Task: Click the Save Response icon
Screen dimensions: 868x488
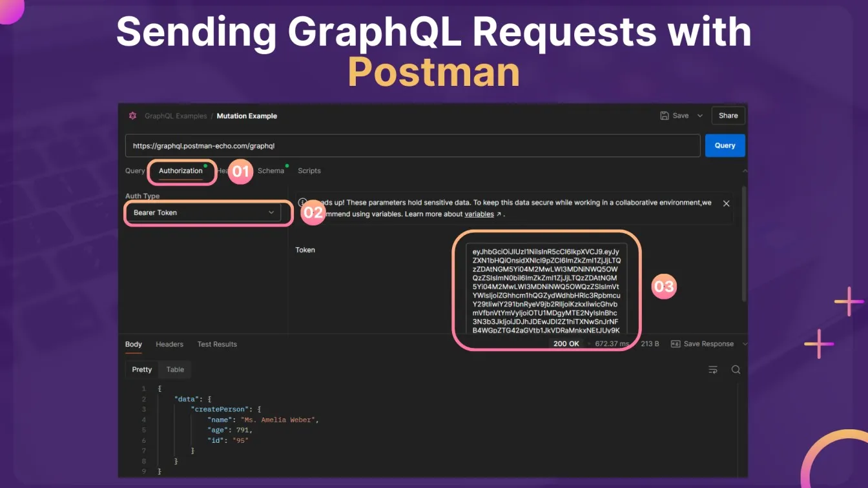Action: pos(676,344)
